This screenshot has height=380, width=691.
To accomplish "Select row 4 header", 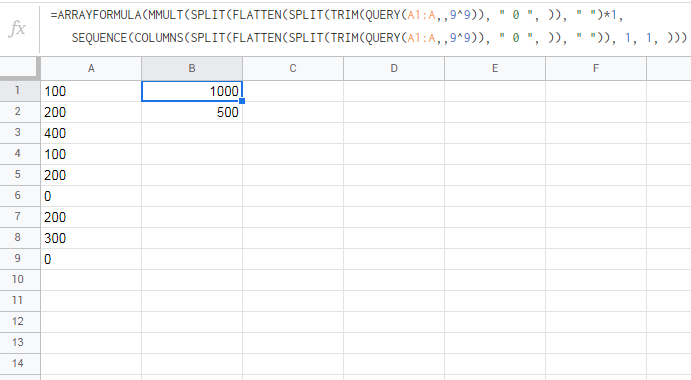I will 20,154.
